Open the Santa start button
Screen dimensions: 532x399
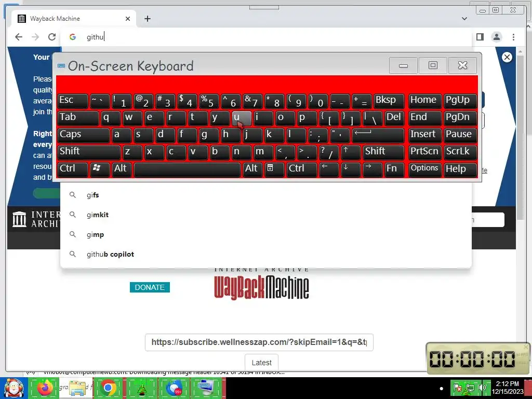click(x=14, y=388)
